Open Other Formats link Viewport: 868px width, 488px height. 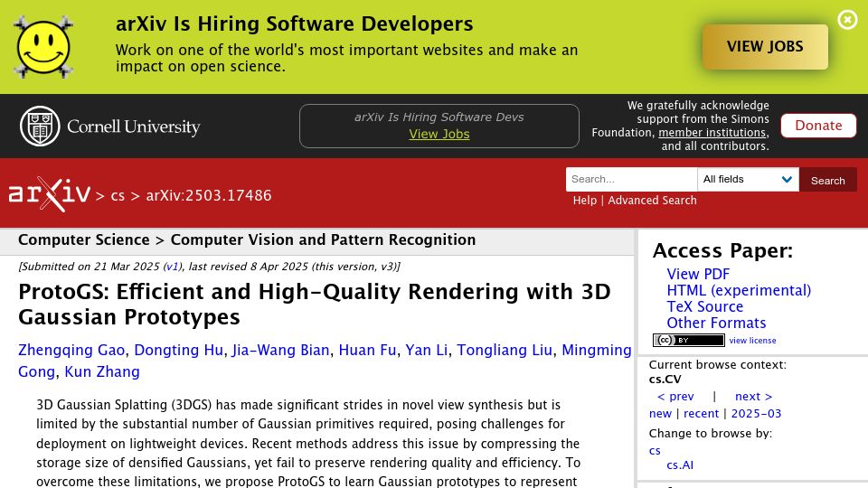tap(716, 323)
